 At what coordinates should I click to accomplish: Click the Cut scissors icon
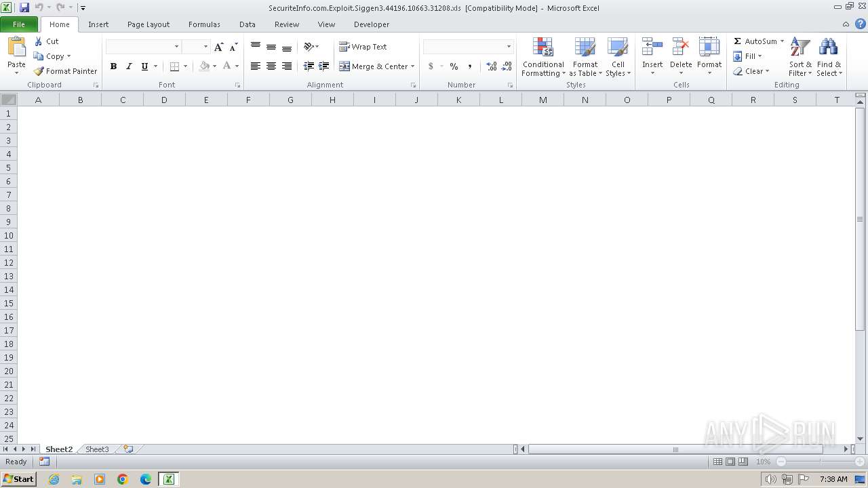[x=39, y=41]
